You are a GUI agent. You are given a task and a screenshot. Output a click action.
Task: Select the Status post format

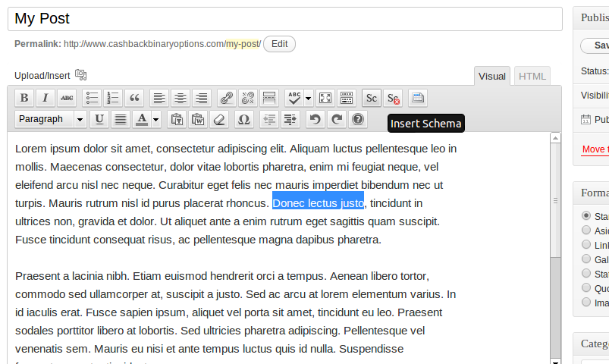[586, 273]
